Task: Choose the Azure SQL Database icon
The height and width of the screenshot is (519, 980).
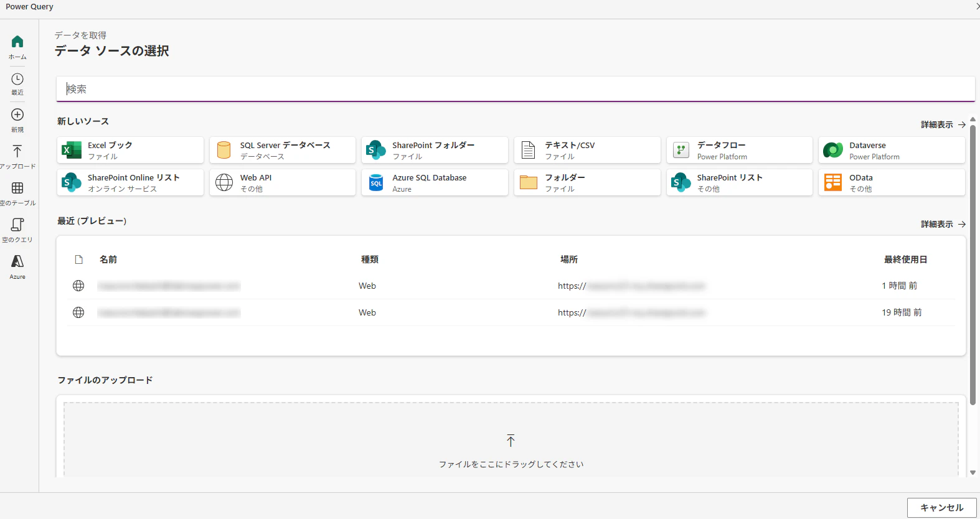Action: [376, 182]
